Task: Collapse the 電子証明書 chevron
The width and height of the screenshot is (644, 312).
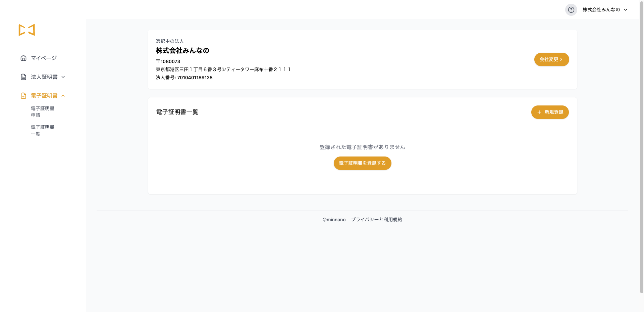Action: 63,96
